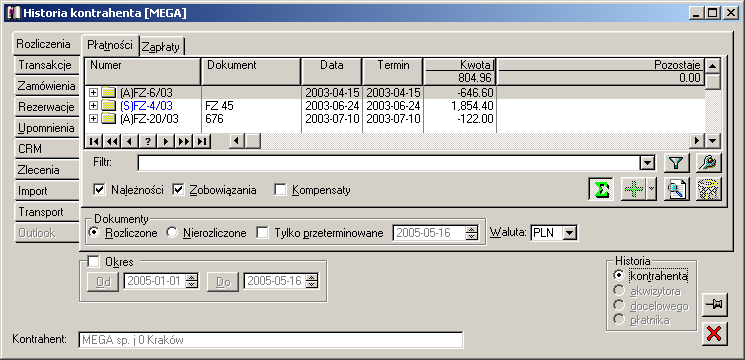
Task: Open the Filtr dropdown list
Action: click(646, 163)
